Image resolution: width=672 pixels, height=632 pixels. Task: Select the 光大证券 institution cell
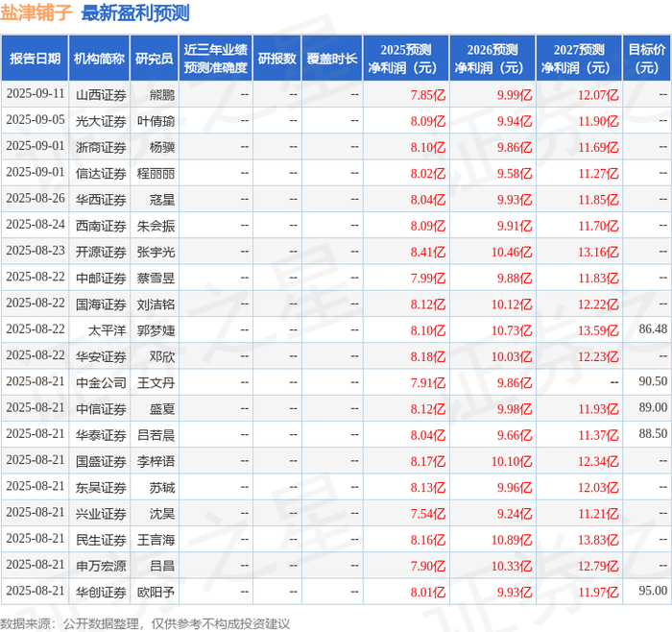(x=101, y=121)
